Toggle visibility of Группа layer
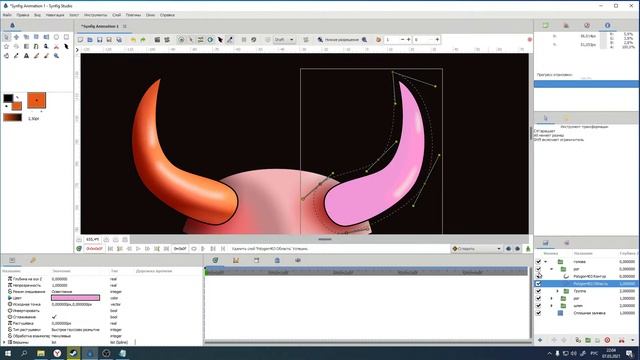 (538, 291)
